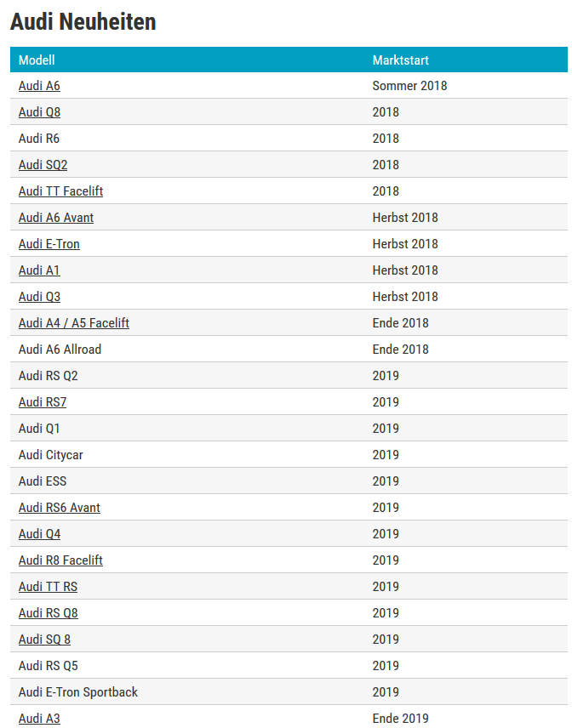The height and width of the screenshot is (728, 572).
Task: Click the Audi SQ 8 link
Action: 44,640
